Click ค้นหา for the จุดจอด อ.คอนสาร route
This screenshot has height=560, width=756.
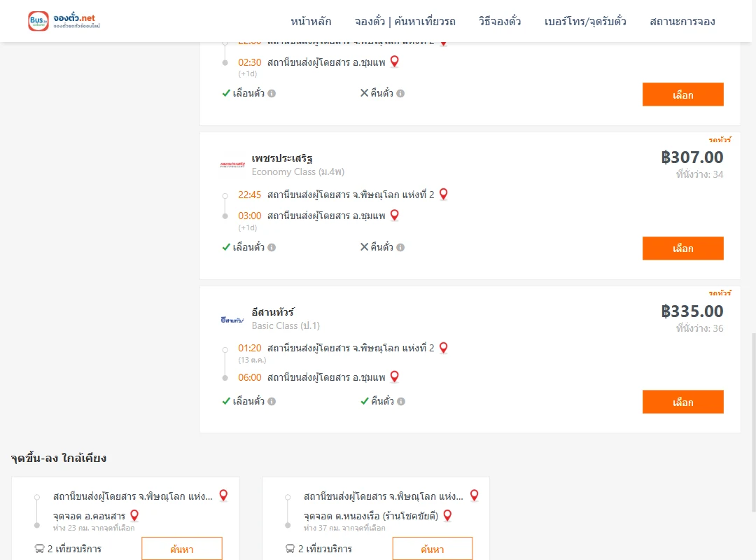pyautogui.click(x=182, y=549)
